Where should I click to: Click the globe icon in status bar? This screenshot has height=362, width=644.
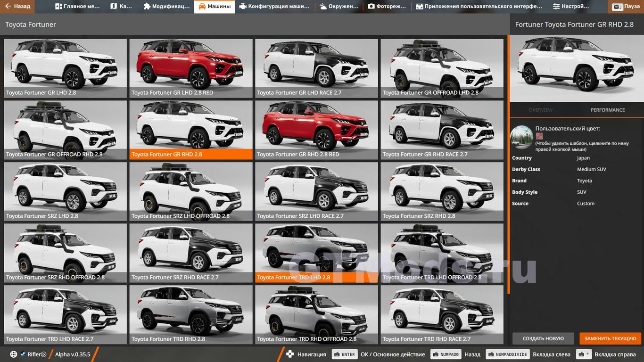[14, 354]
